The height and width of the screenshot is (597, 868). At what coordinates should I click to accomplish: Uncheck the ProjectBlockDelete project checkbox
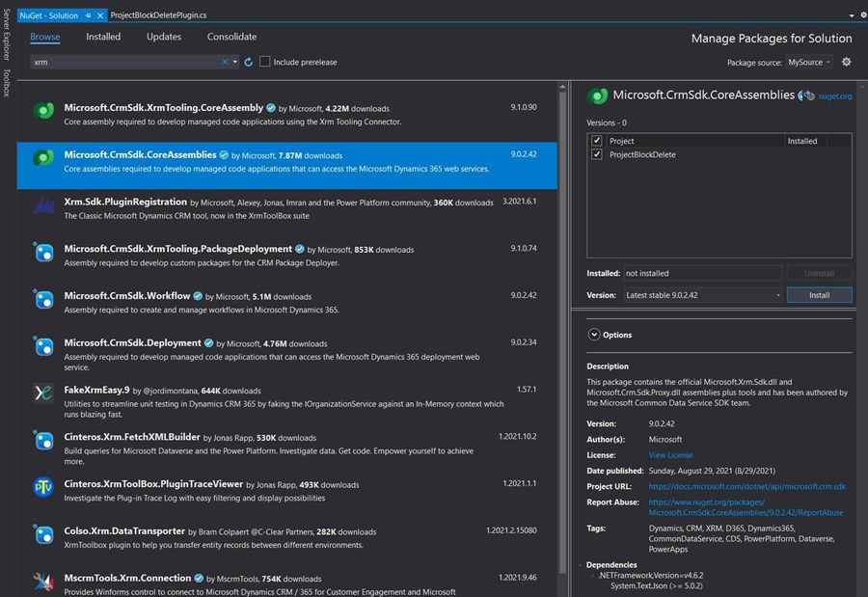(596, 154)
